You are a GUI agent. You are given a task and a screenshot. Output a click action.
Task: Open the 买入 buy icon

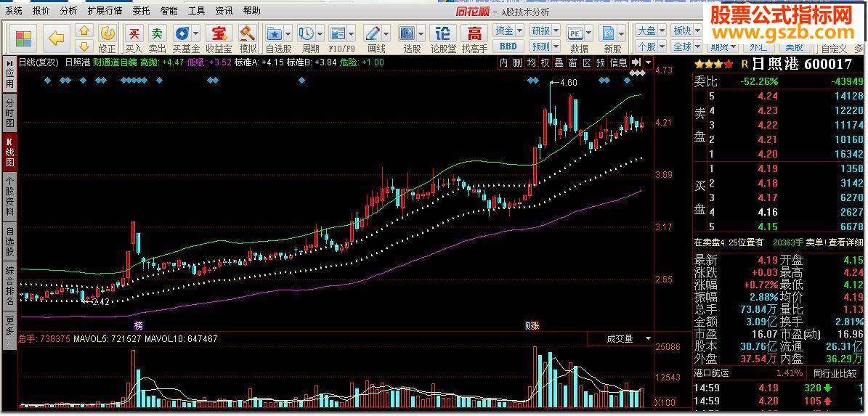tap(134, 33)
